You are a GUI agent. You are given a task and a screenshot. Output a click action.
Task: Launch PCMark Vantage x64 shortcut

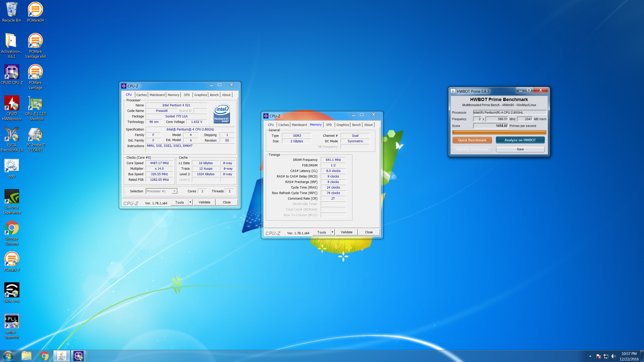tap(35, 46)
